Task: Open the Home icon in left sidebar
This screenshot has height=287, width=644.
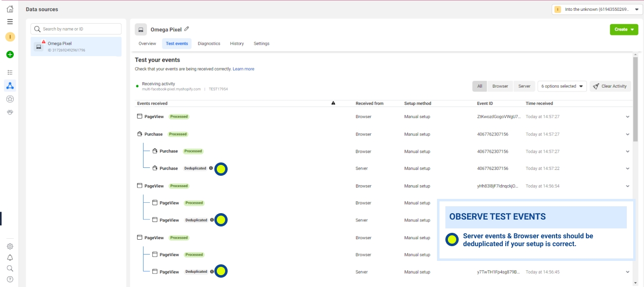Action: [x=10, y=9]
